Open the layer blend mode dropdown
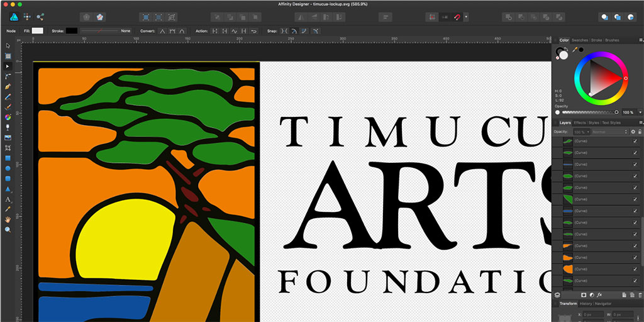Screen dimensions: 644x322 click(x=610, y=132)
